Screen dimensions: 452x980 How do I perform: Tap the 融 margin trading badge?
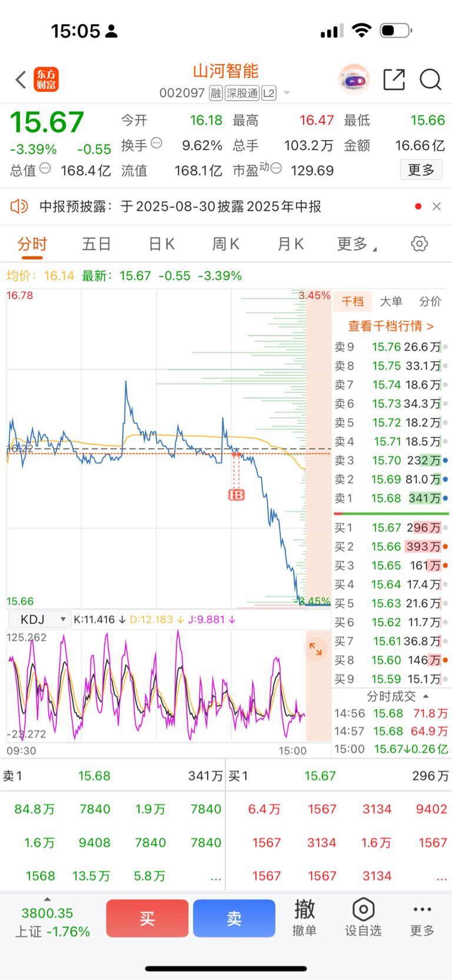pyautogui.click(x=215, y=93)
